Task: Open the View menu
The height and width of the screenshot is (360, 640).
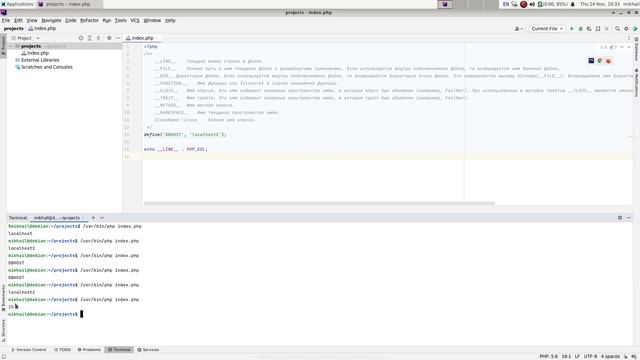Action: tap(32, 20)
